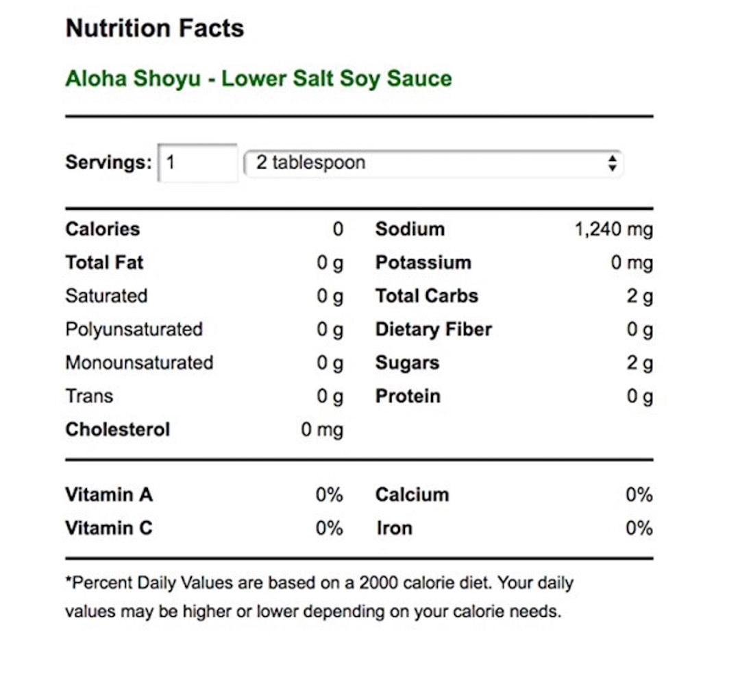Click the Nutrition Facts heading
Viewport: 740px width, 700px height.
point(155,28)
